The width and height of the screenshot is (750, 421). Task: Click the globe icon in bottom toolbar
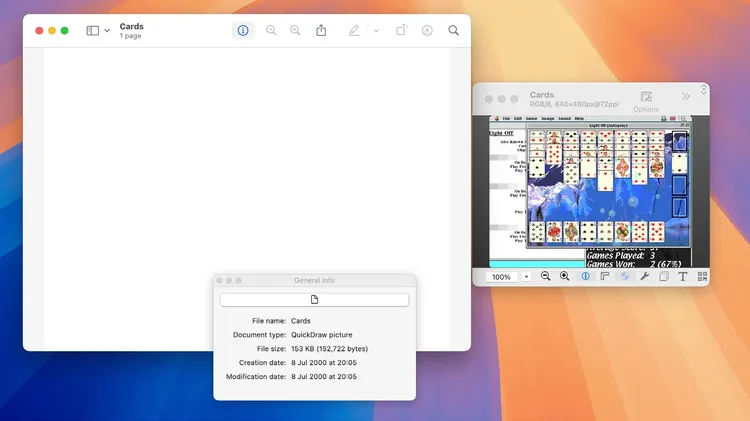[x=625, y=276]
